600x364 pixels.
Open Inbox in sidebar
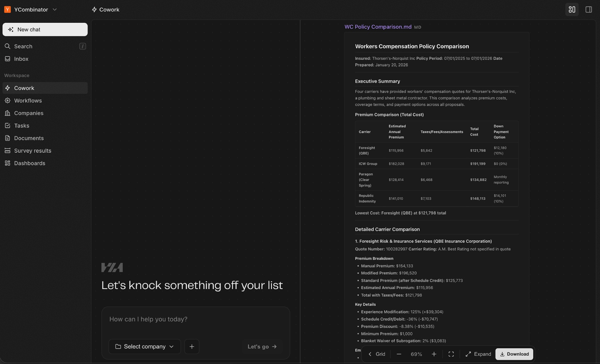tap(45, 59)
